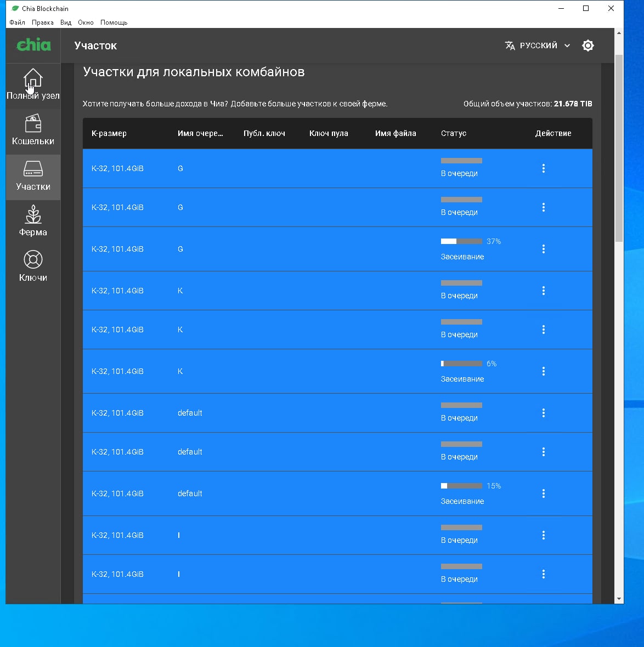Open action menu for second K queued plot
Screen dimensions: 644x647
pyautogui.click(x=543, y=330)
